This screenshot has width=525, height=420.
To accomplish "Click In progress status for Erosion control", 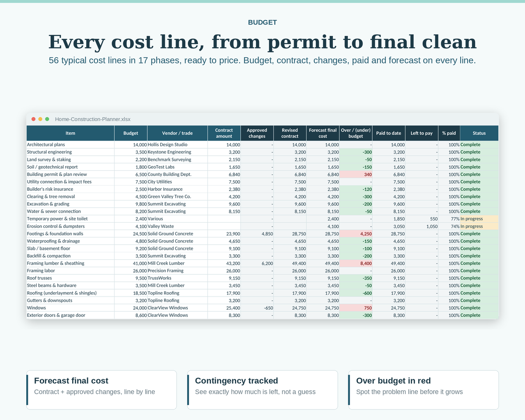I will (479, 227).
